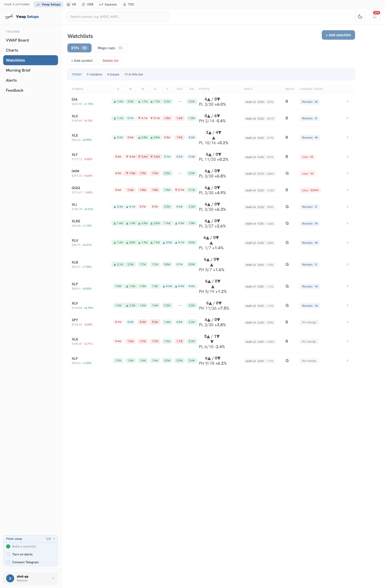The image size is (385, 588).
Task: Remove XLF row with its X icon
Action: 347,360
